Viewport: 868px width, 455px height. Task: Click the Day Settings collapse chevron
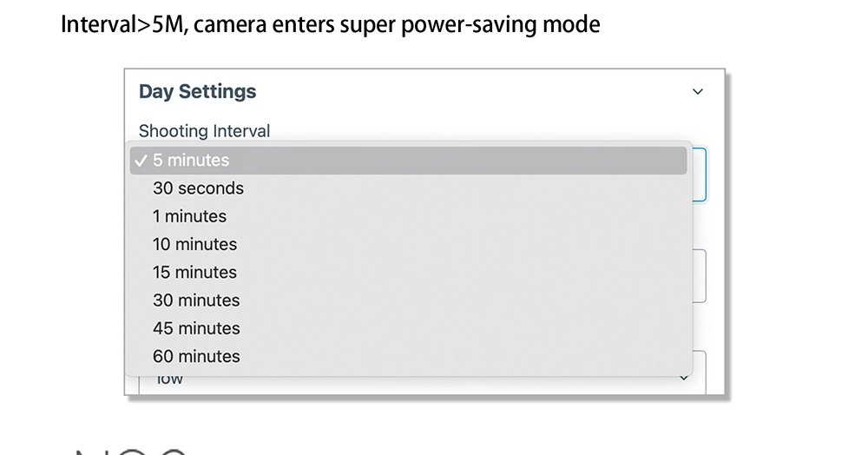697,92
